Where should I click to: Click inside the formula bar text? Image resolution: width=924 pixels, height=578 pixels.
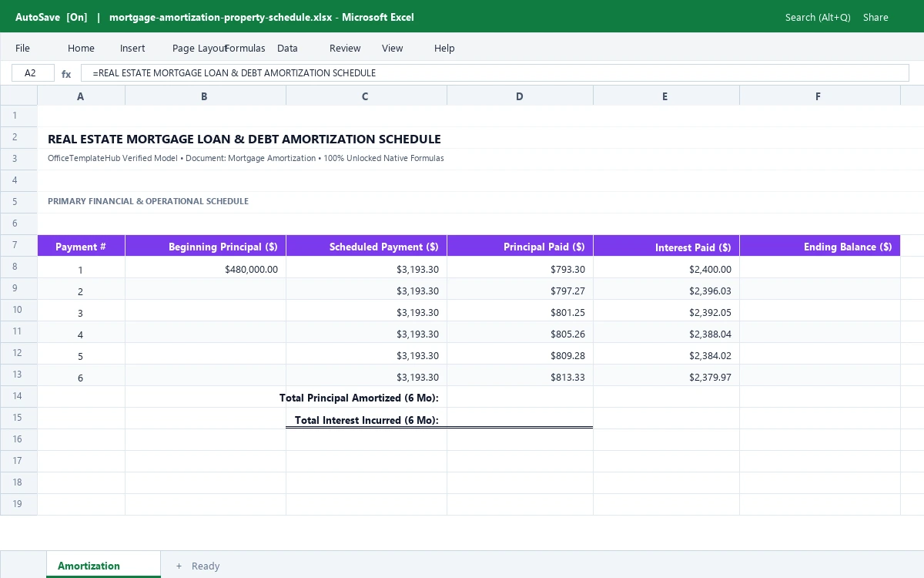point(494,73)
